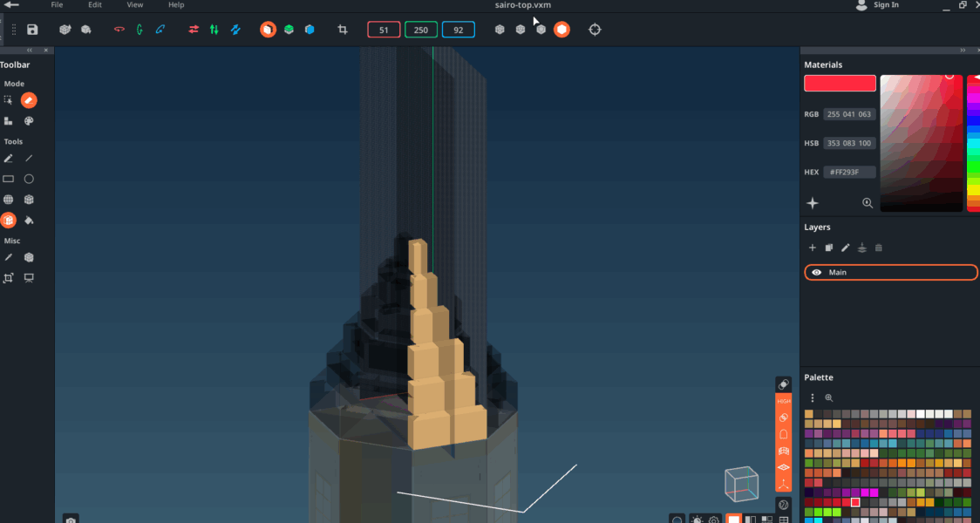This screenshot has width=980, height=523.
Task: Flip model along red X axis
Action: (194, 30)
